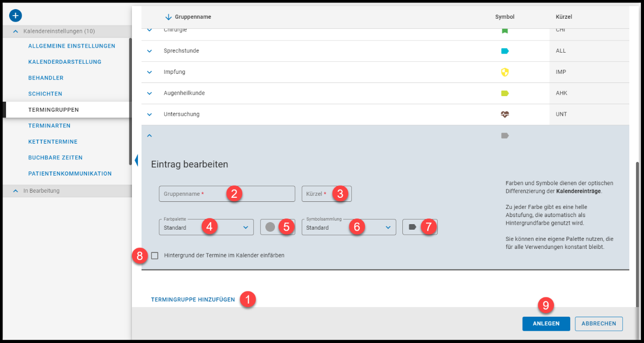Go to Buchbare Zeiten menu item

click(55, 157)
